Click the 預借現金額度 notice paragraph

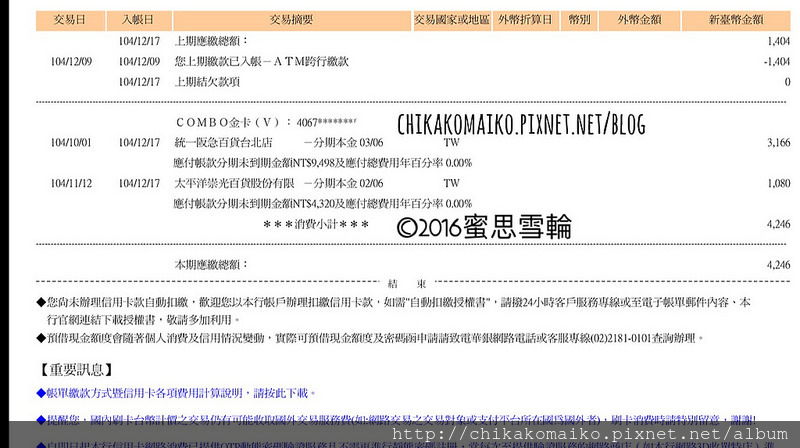370,338
